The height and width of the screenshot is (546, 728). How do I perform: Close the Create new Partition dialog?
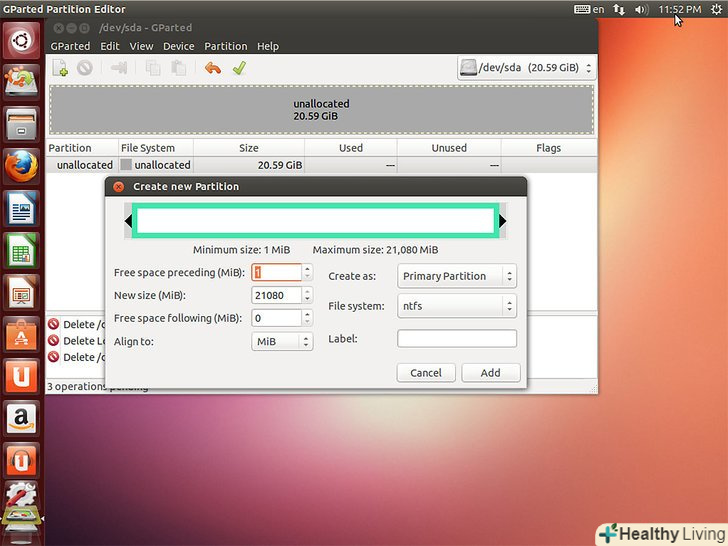click(119, 187)
